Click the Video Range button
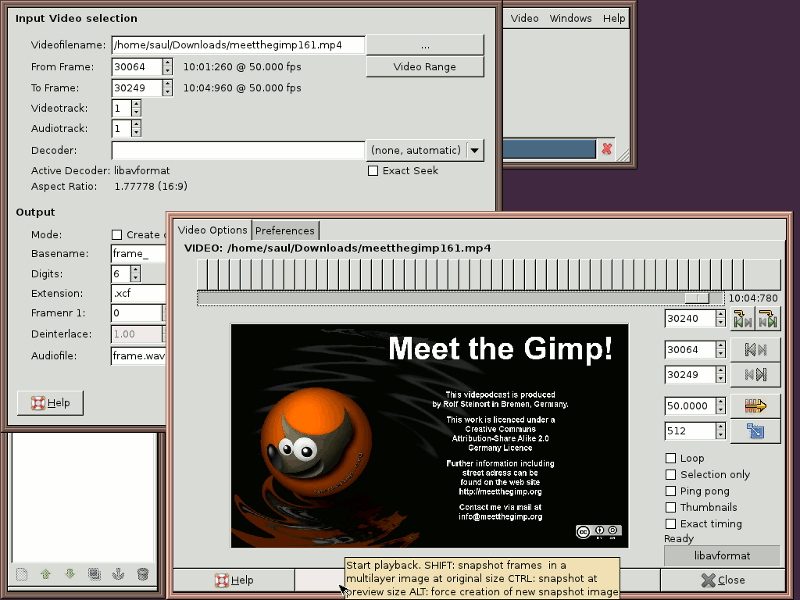The image size is (800, 600). (425, 67)
